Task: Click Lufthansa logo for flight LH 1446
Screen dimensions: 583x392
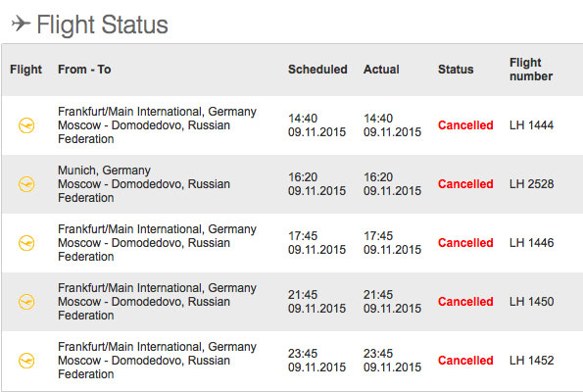Action: [26, 243]
